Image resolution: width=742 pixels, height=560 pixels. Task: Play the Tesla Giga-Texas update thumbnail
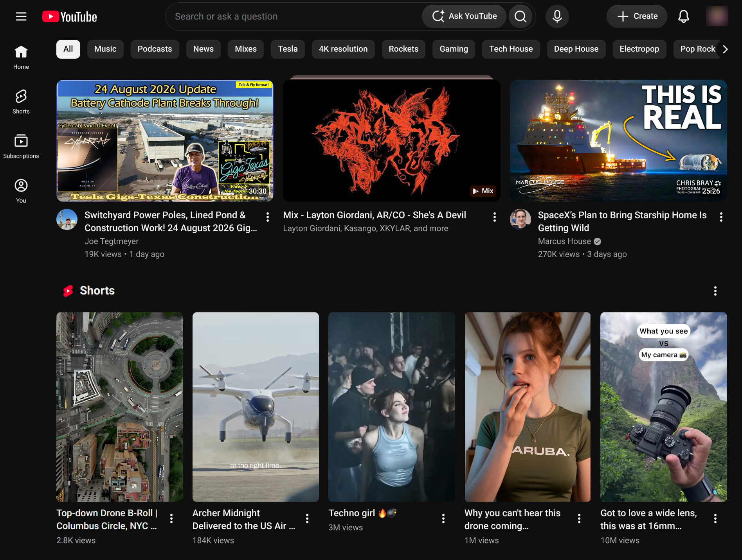click(165, 141)
